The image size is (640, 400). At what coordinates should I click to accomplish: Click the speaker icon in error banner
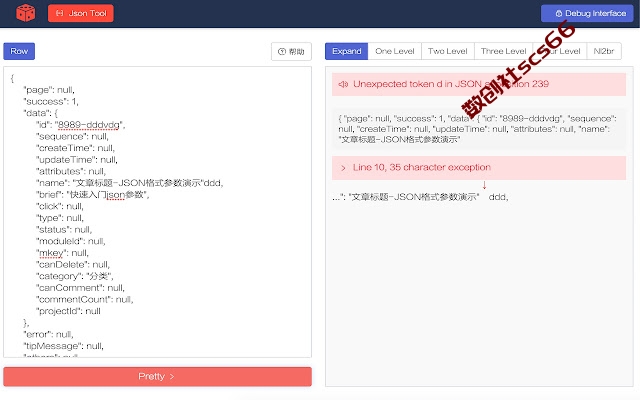click(343, 84)
